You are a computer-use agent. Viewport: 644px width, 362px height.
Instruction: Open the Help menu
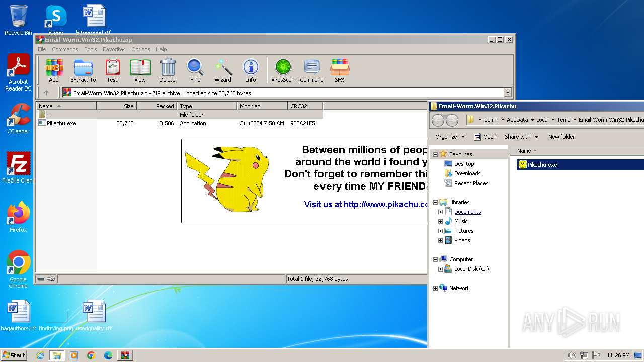pyautogui.click(x=161, y=49)
